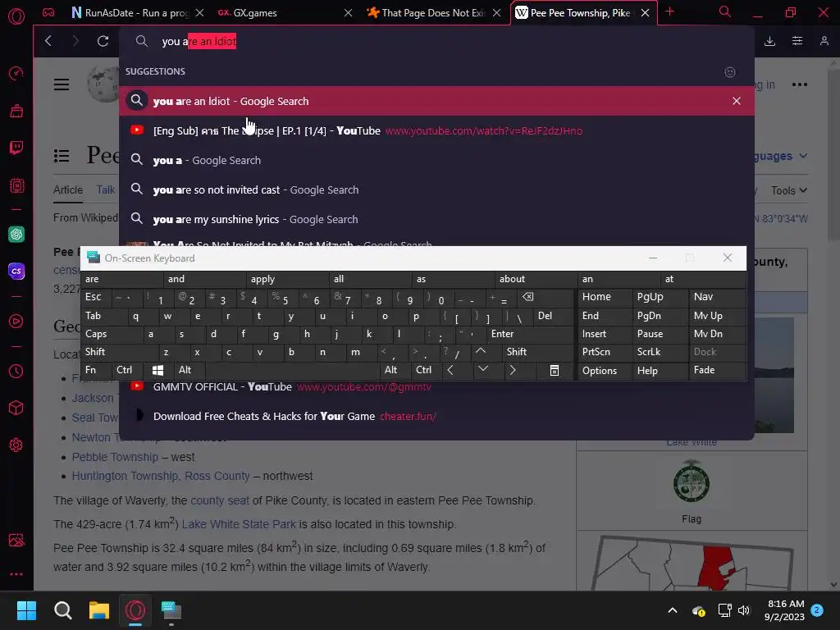This screenshot has height=630, width=840.
Task: Open Windows Start menu
Action: point(26,610)
